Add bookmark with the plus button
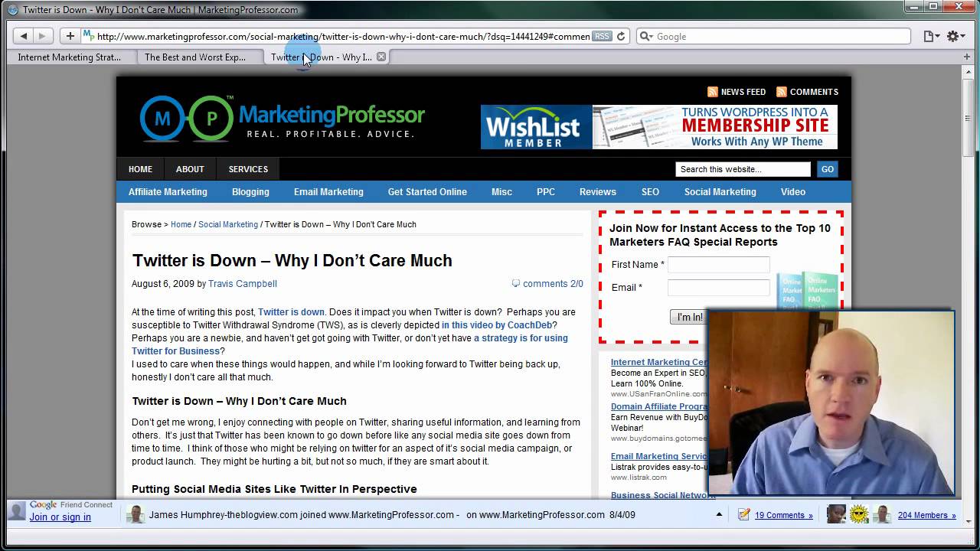The image size is (980, 551). coord(70,36)
